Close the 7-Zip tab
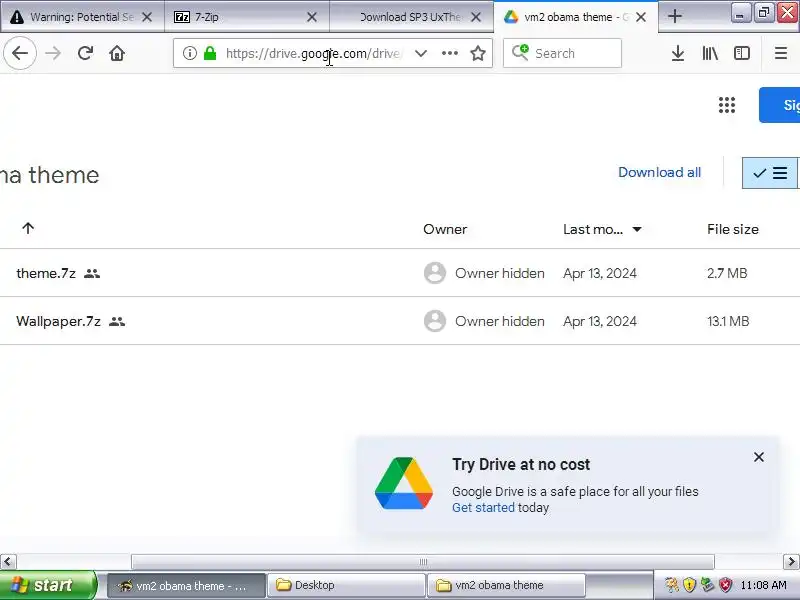The width and height of the screenshot is (800, 600). click(x=312, y=17)
